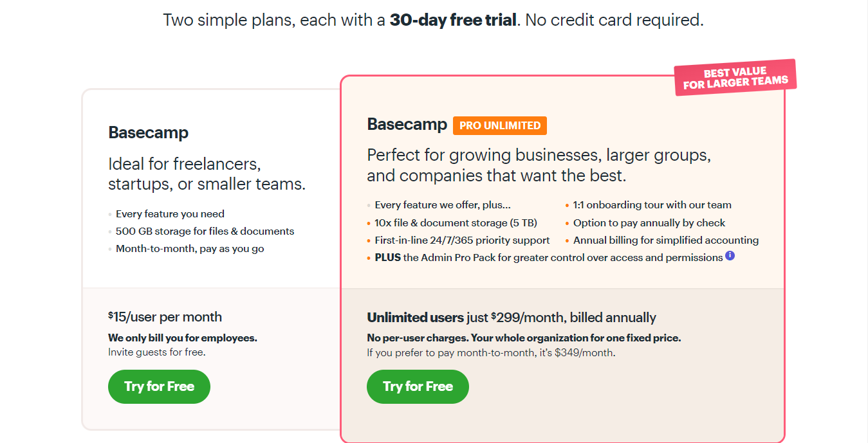Click the $349/month month-to-month note
868x443 pixels.
point(491,353)
